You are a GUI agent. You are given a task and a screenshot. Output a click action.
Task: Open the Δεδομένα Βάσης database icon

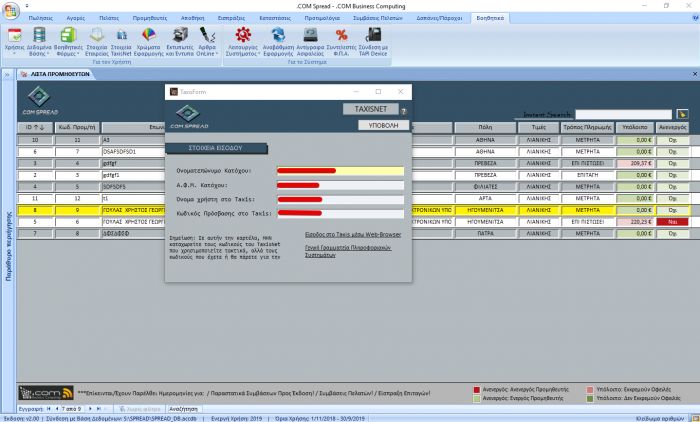point(39,42)
